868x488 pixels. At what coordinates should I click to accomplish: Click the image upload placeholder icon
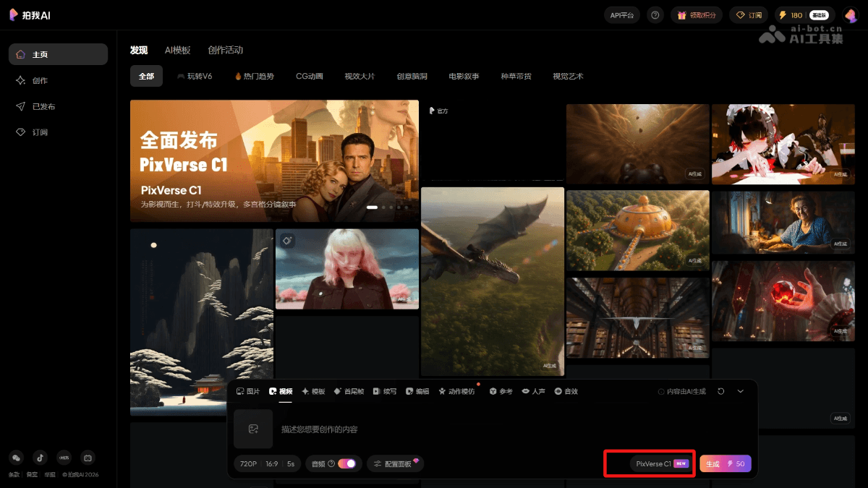tap(253, 429)
